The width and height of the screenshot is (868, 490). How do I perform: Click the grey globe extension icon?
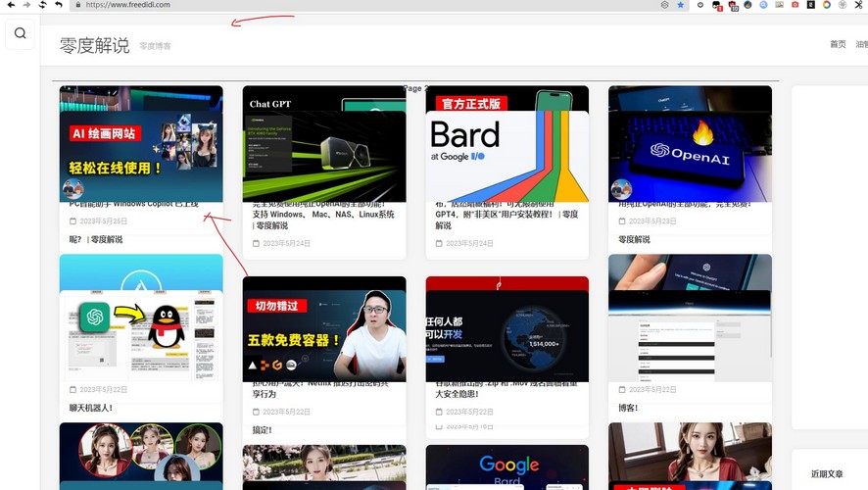[x=843, y=5]
